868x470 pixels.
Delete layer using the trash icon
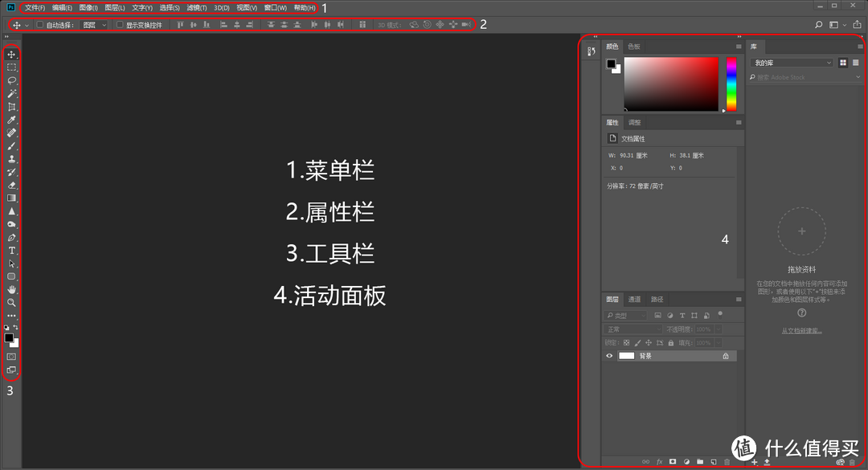(727, 461)
